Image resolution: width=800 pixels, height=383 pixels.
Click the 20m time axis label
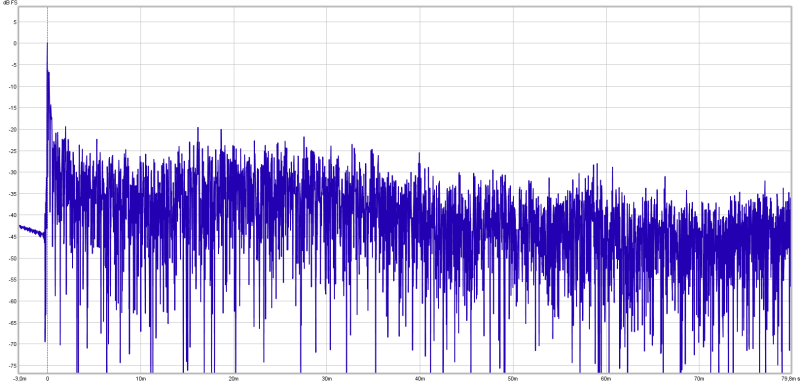pos(234,379)
